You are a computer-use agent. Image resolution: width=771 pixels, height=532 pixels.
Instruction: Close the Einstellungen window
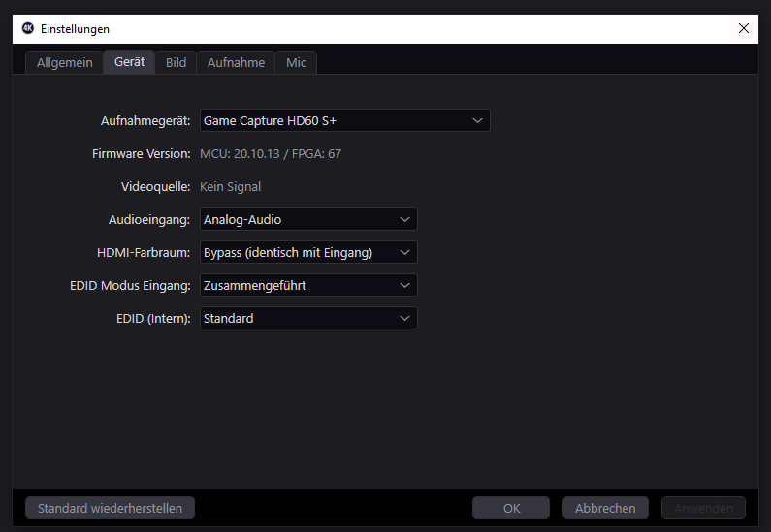744,28
